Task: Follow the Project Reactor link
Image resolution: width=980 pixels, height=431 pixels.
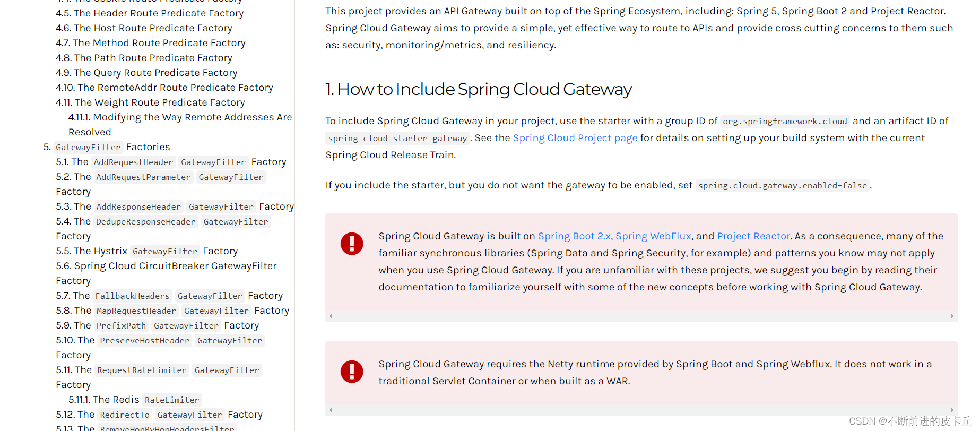Action: coord(753,236)
